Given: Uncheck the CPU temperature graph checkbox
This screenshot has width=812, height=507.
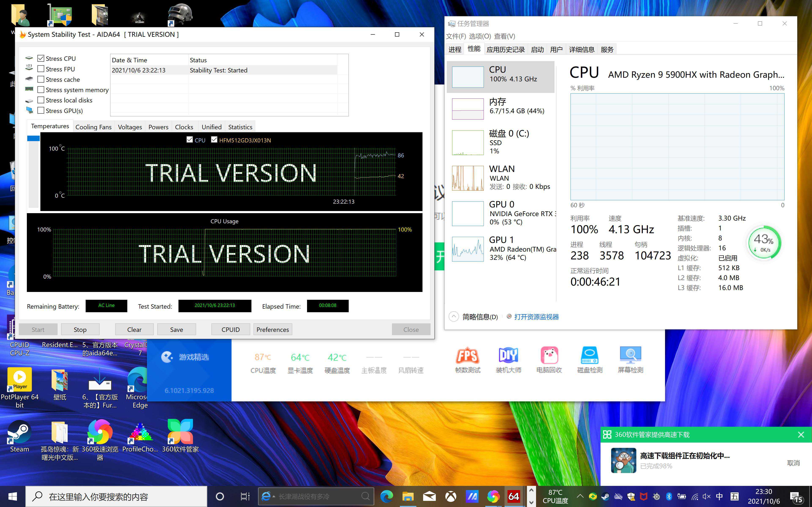Looking at the screenshot, I should click(x=190, y=140).
